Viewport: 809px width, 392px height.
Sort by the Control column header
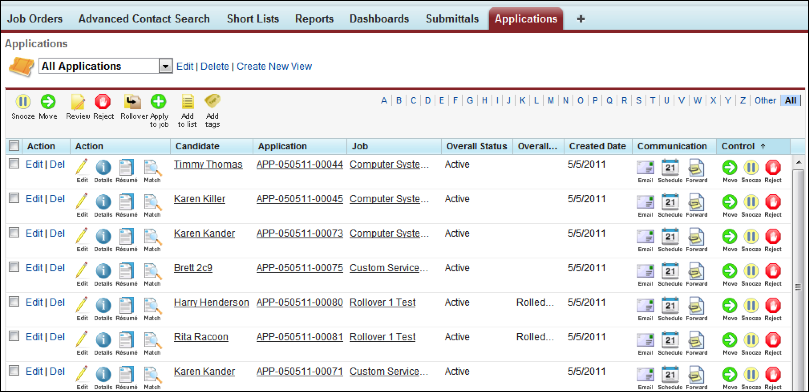(753, 146)
